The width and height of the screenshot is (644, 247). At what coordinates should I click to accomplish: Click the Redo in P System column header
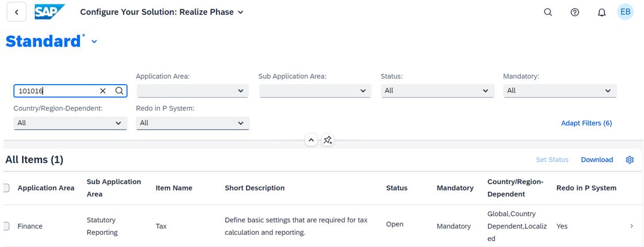point(586,188)
